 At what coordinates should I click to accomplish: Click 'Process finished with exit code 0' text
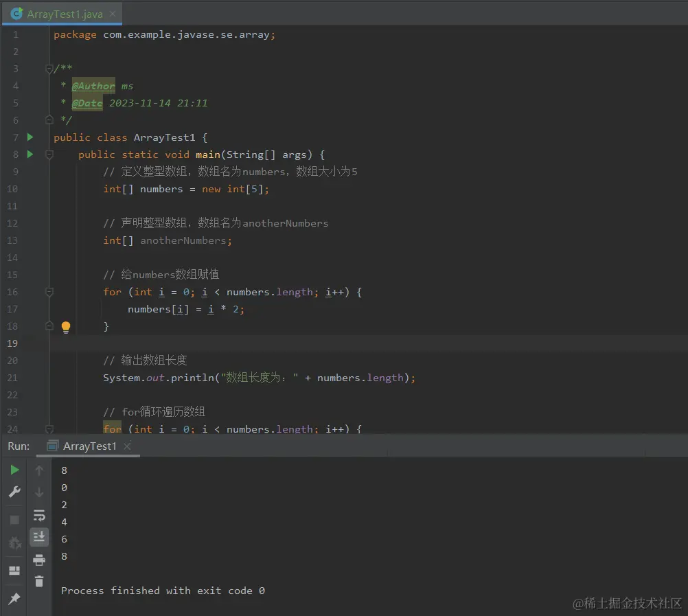[x=163, y=591]
